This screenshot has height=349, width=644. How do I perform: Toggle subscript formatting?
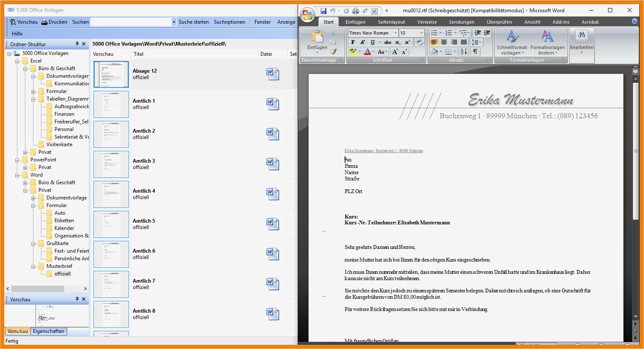(x=398, y=42)
